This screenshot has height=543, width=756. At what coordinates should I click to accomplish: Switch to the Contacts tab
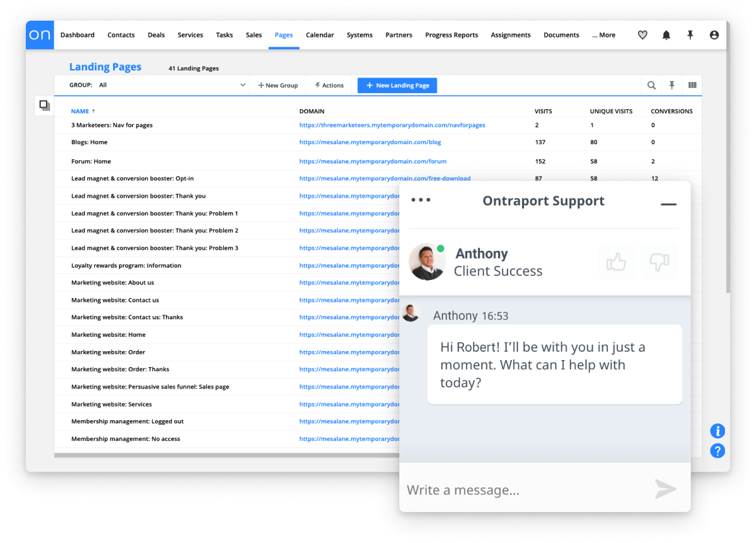pos(121,35)
